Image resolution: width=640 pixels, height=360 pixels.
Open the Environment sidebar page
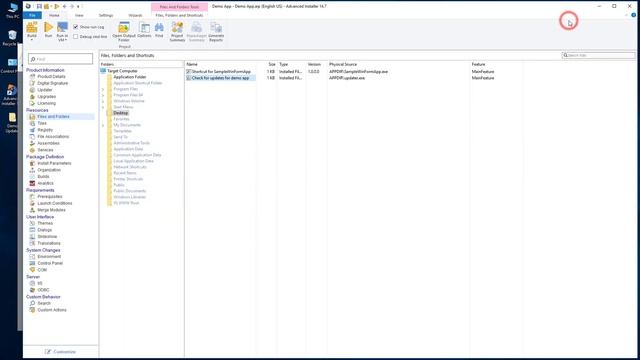[x=49, y=257]
